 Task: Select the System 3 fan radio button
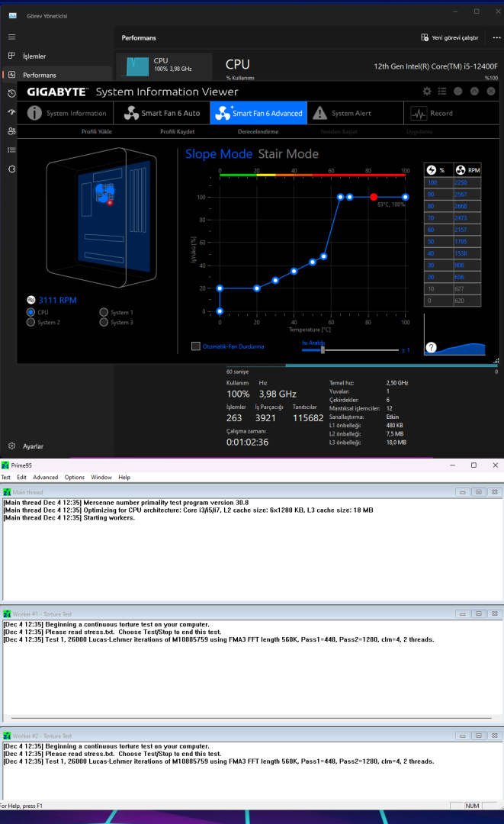104,322
